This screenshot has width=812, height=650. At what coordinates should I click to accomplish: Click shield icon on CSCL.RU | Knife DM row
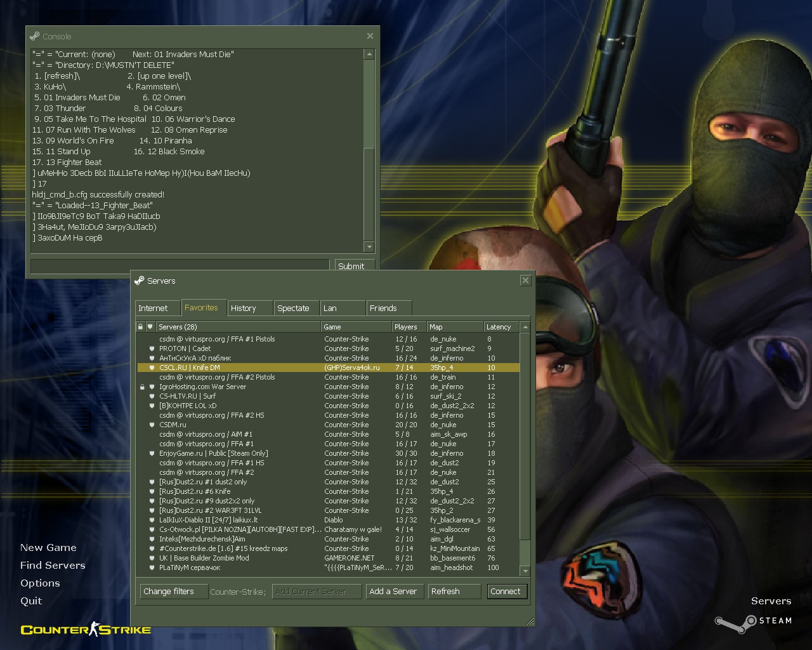[x=152, y=368]
